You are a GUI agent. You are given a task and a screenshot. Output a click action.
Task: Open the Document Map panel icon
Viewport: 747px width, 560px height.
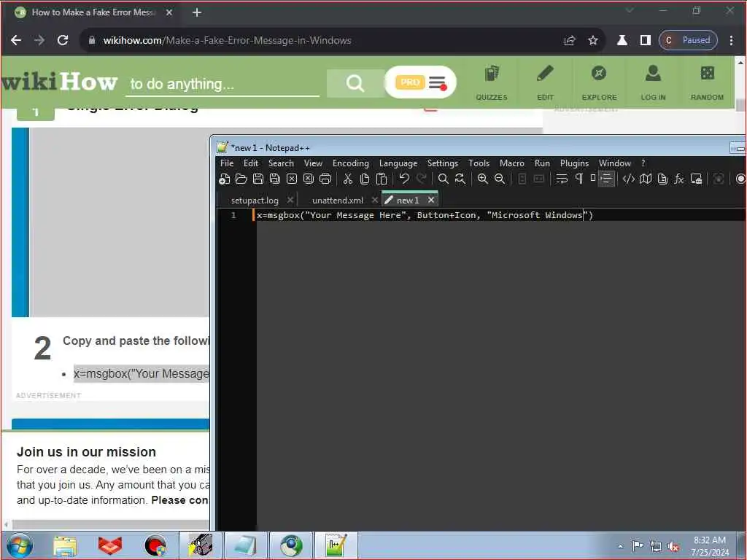pyautogui.click(x=646, y=179)
